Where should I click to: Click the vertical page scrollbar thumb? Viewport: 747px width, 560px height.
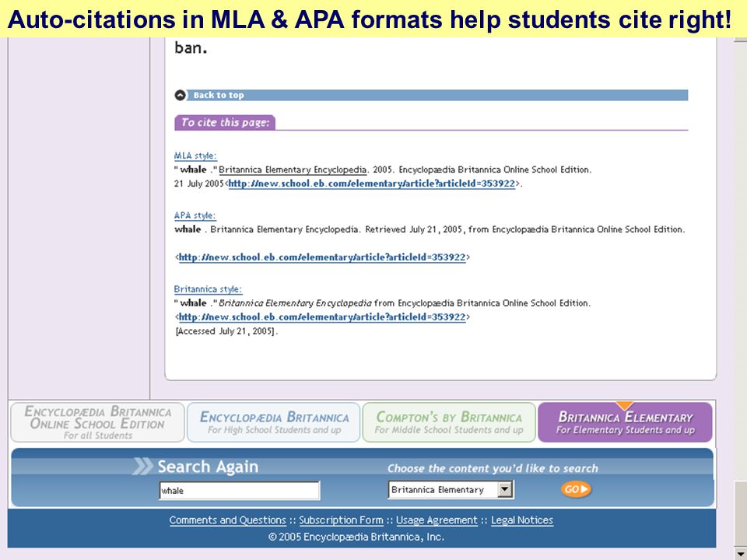pos(740,515)
